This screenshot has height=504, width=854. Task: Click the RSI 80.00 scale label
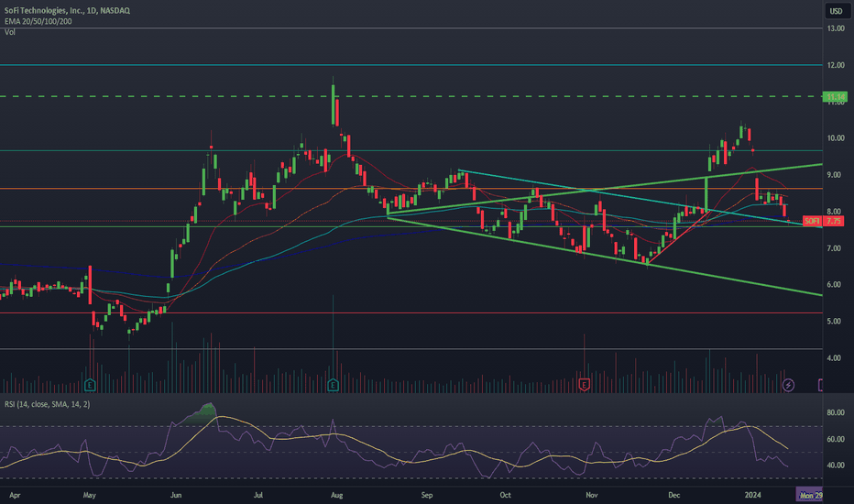coord(836,412)
